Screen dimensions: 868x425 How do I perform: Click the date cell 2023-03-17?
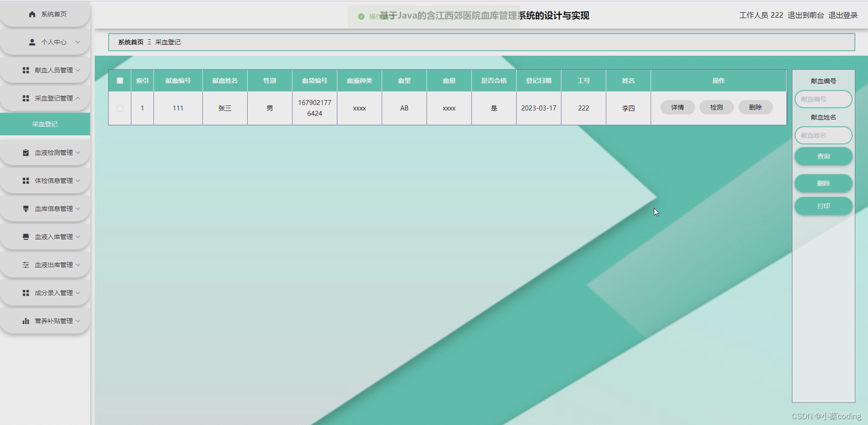click(538, 108)
